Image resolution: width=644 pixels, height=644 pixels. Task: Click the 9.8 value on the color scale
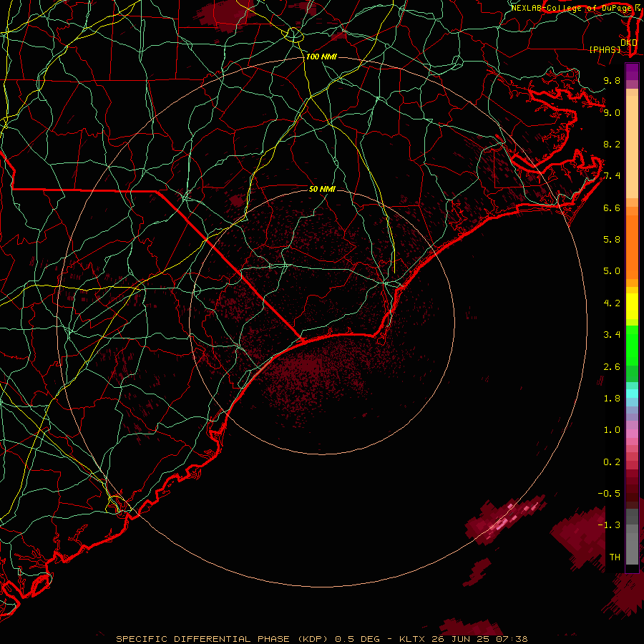click(x=612, y=80)
